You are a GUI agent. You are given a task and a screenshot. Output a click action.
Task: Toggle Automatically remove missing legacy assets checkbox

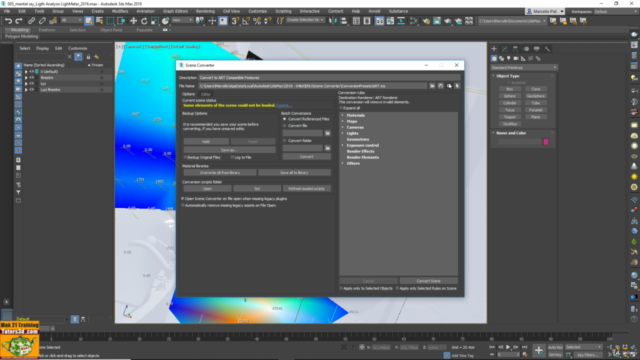pyautogui.click(x=183, y=205)
